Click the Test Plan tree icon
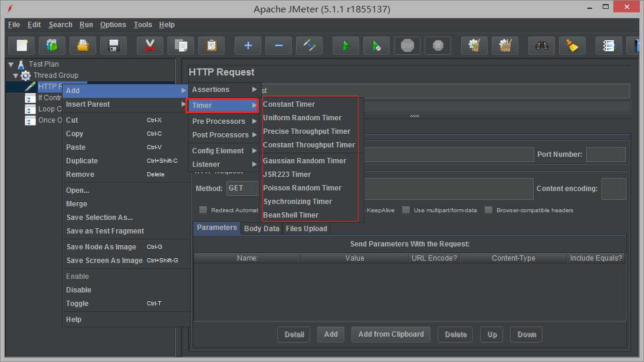Screen dimensions: 644x362 click(x=21, y=64)
